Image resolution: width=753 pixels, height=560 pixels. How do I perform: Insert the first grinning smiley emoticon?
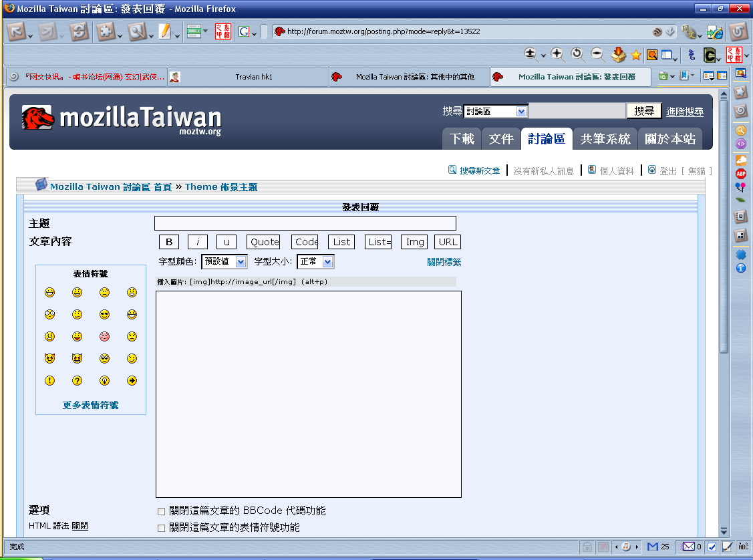pos(50,293)
